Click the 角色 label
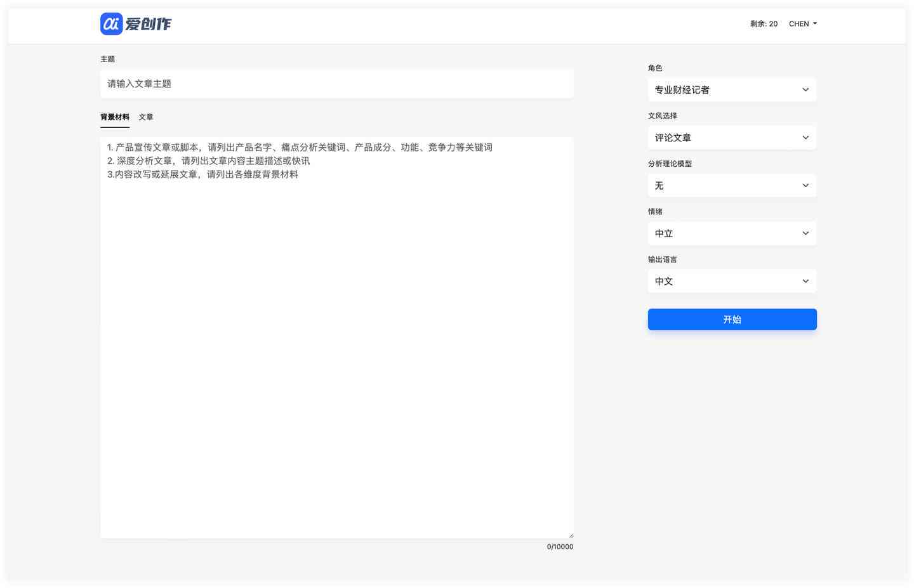Image resolution: width=914 pixels, height=588 pixels. point(655,68)
